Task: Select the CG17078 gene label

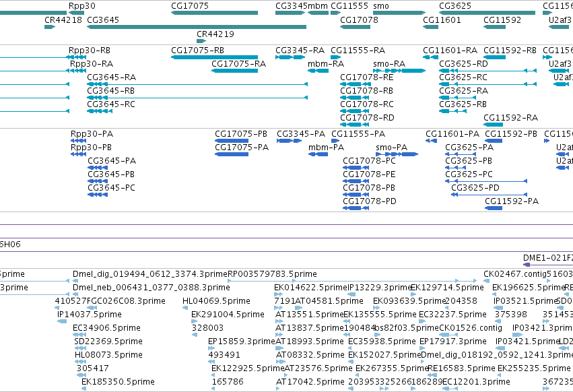Action: 359,20
